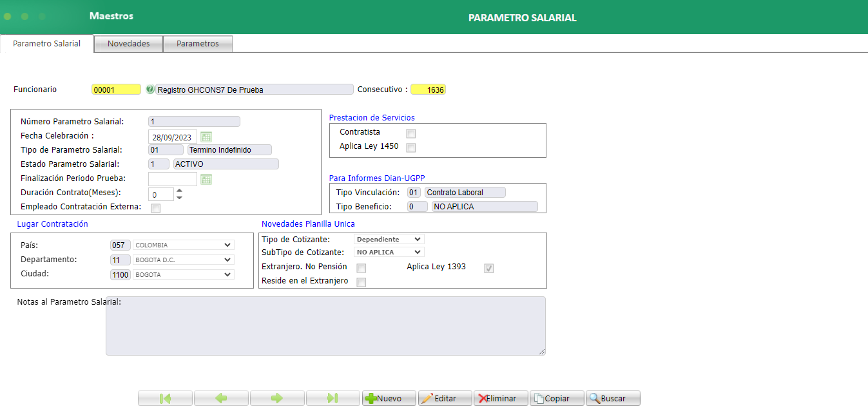868x420 pixels.
Task: Click Estado Parametro Salarial ACTIVO field
Action: tap(226, 164)
